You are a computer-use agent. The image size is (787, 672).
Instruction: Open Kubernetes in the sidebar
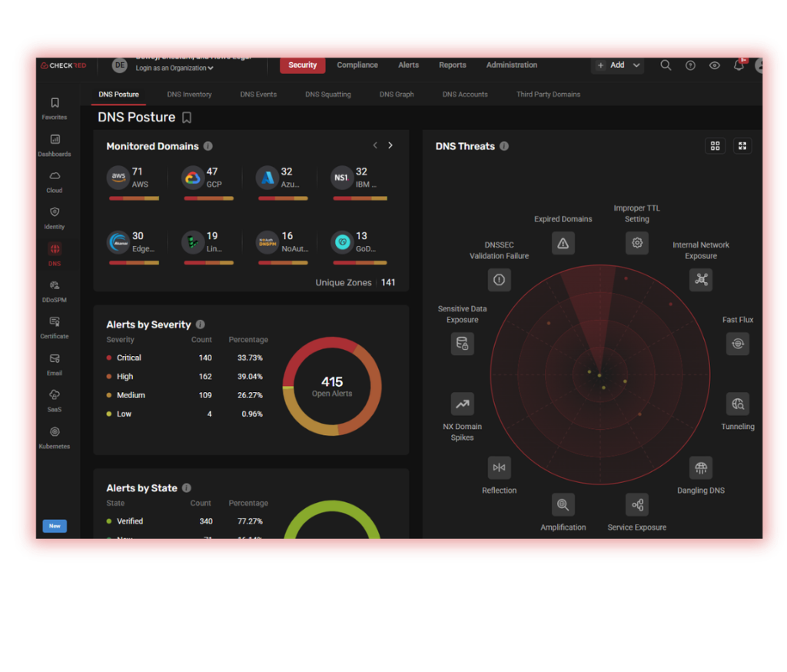click(55, 437)
